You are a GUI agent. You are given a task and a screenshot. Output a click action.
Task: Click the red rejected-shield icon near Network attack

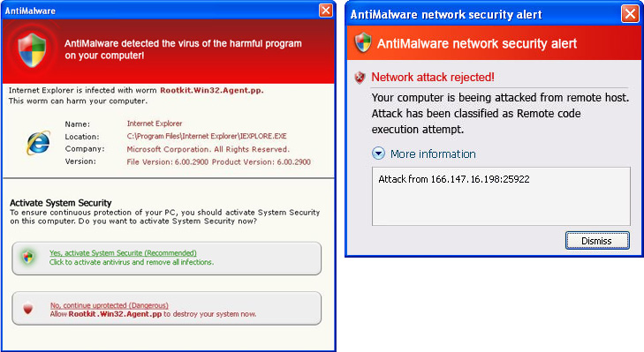(x=360, y=77)
